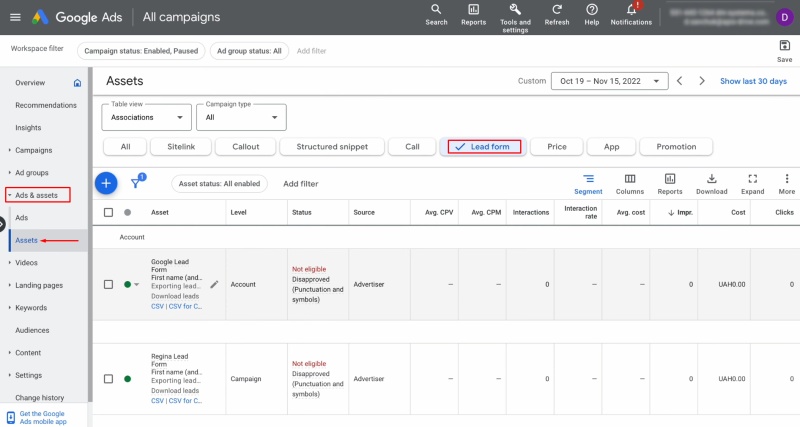Open Tools and settings
The width and height of the screenshot is (800, 427).
tap(515, 18)
